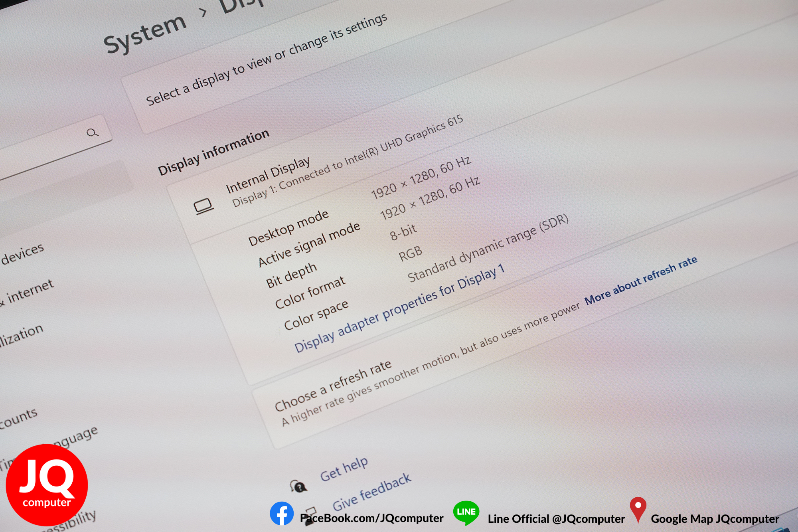Click the Desktop mode '1920 × 1280, 60 Hz' value
Viewport: 798px width, 532px height.
421,178
